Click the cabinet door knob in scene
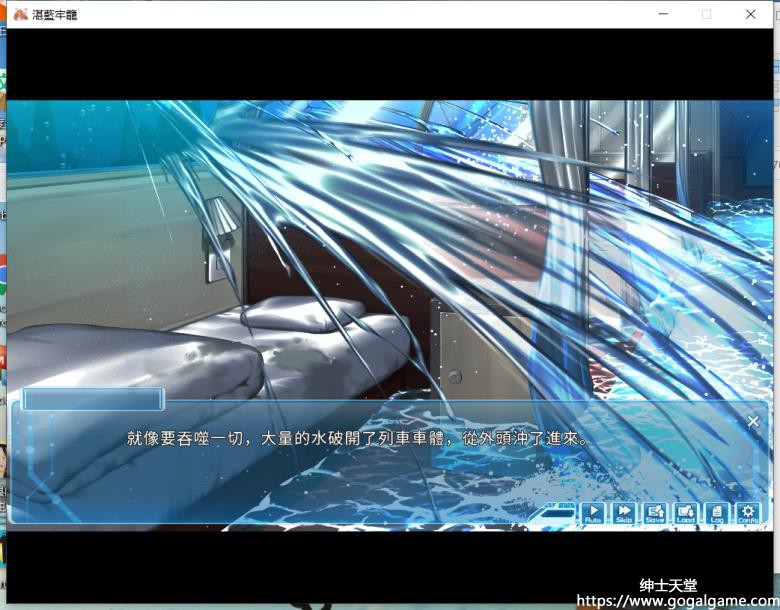The image size is (780, 610). [455, 376]
